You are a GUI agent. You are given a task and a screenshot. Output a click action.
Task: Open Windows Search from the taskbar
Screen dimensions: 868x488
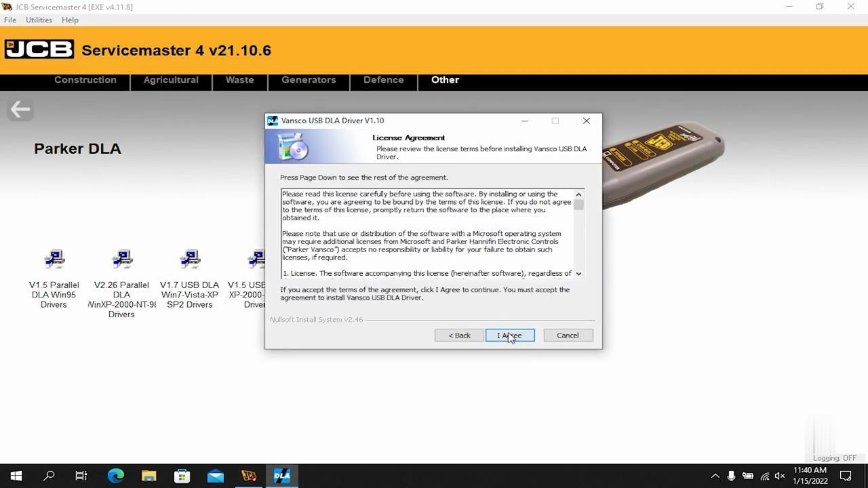(x=49, y=476)
